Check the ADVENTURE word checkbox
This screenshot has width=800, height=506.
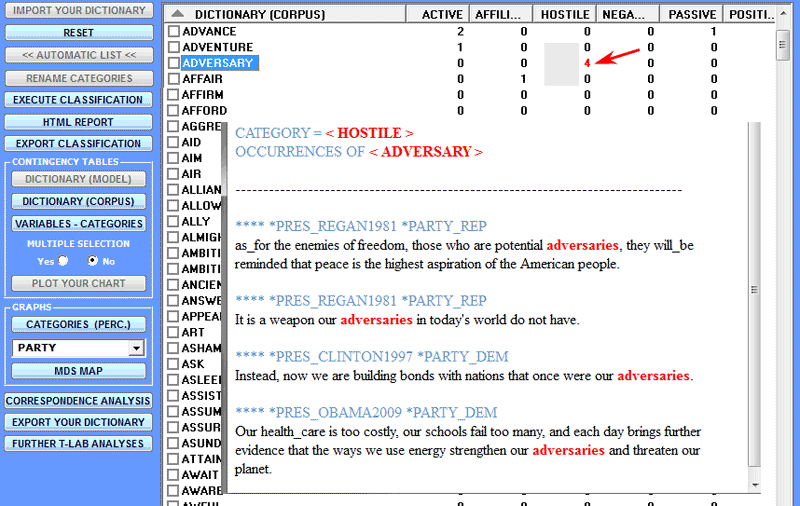174,47
